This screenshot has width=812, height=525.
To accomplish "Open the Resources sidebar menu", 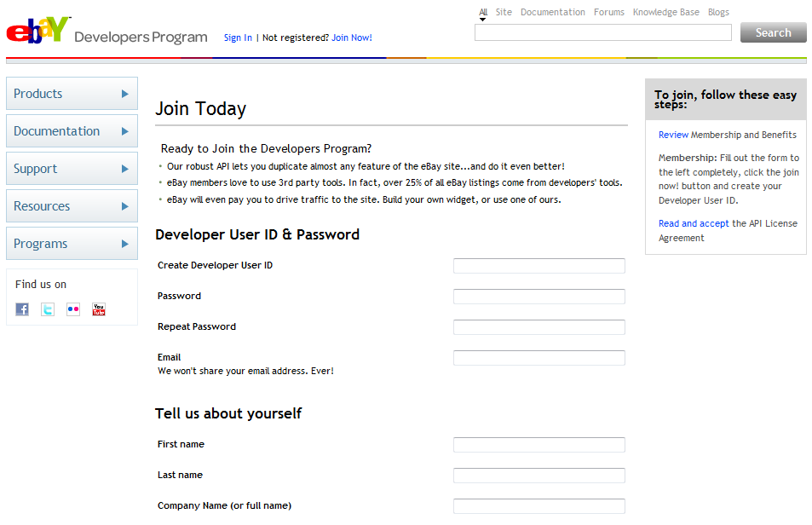I will tap(72, 206).
